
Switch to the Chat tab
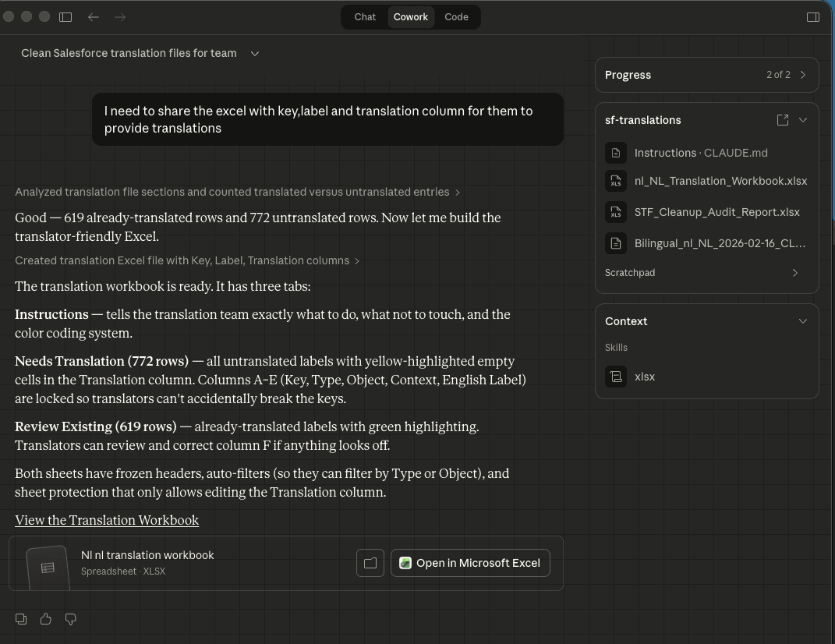tap(365, 16)
